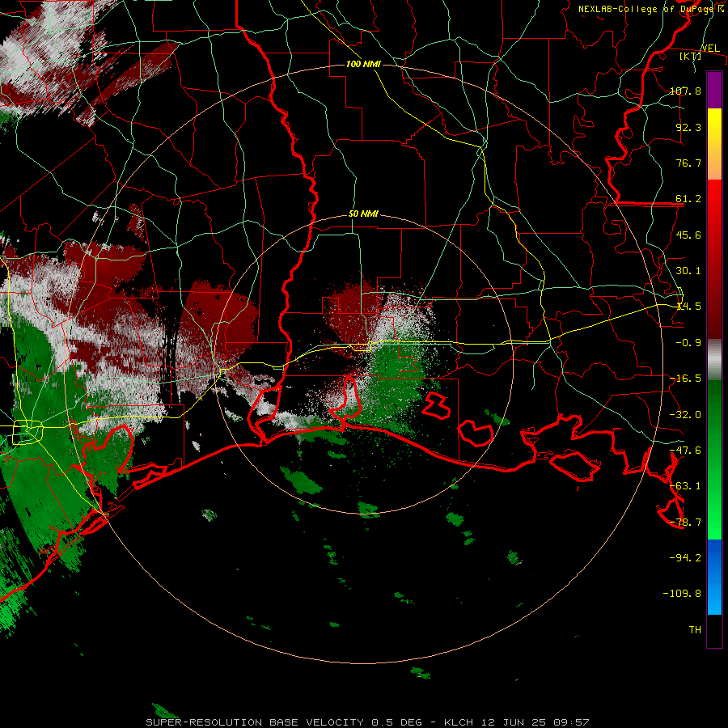Click the 61.2 scale value
The height and width of the screenshot is (728, 728).
(688, 199)
